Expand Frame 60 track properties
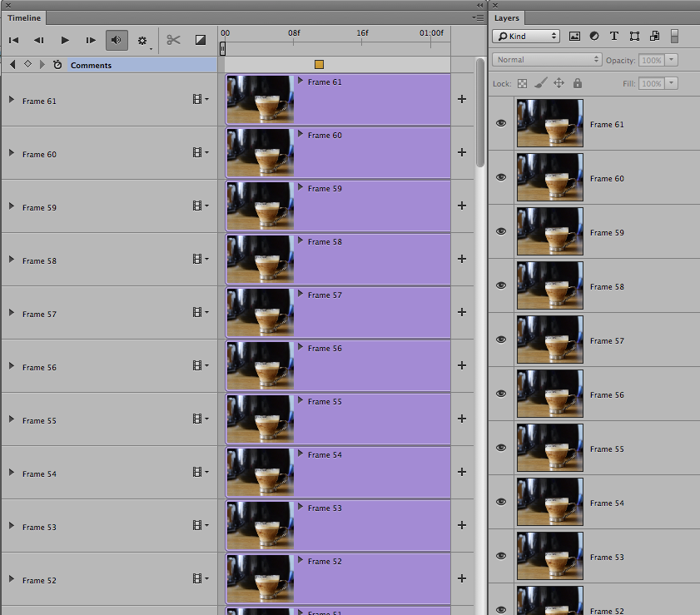Image resolution: width=700 pixels, height=615 pixels. [x=12, y=152]
